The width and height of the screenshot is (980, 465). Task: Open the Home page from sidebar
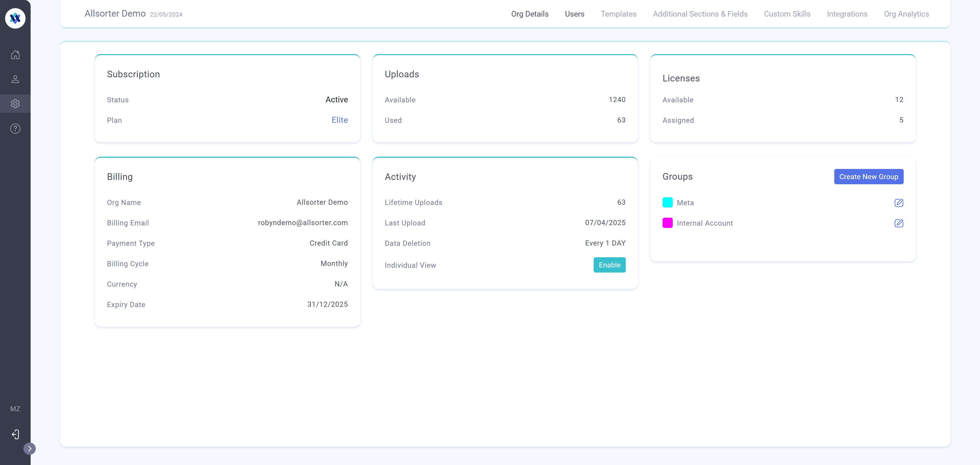pos(15,55)
